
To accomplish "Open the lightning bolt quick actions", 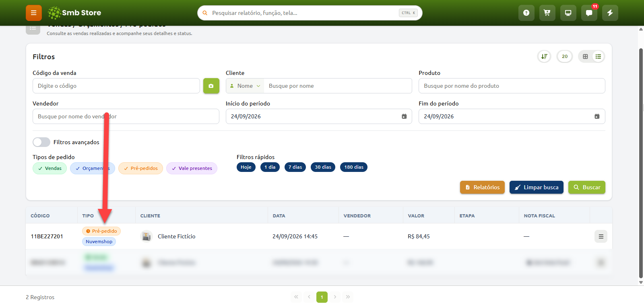I will pyautogui.click(x=610, y=13).
